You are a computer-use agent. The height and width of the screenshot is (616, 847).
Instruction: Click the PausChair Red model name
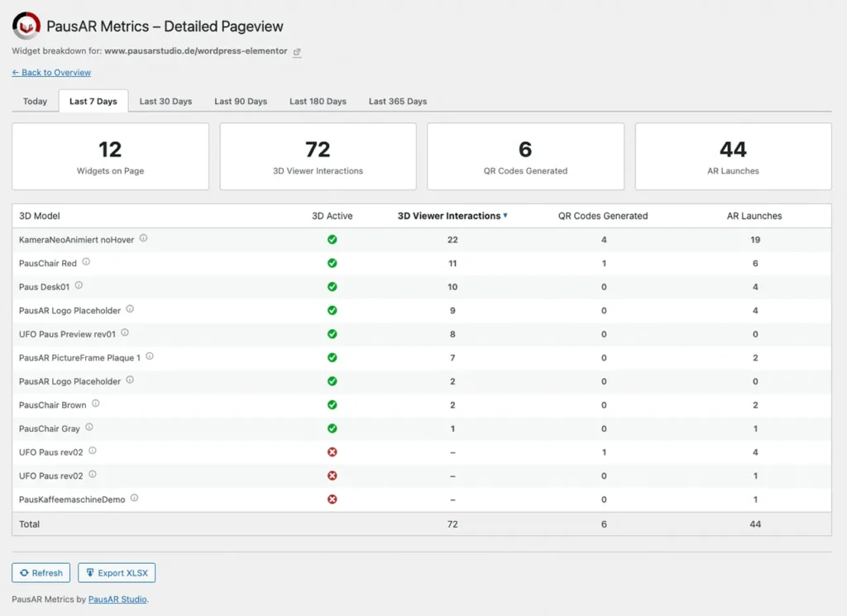click(x=47, y=264)
